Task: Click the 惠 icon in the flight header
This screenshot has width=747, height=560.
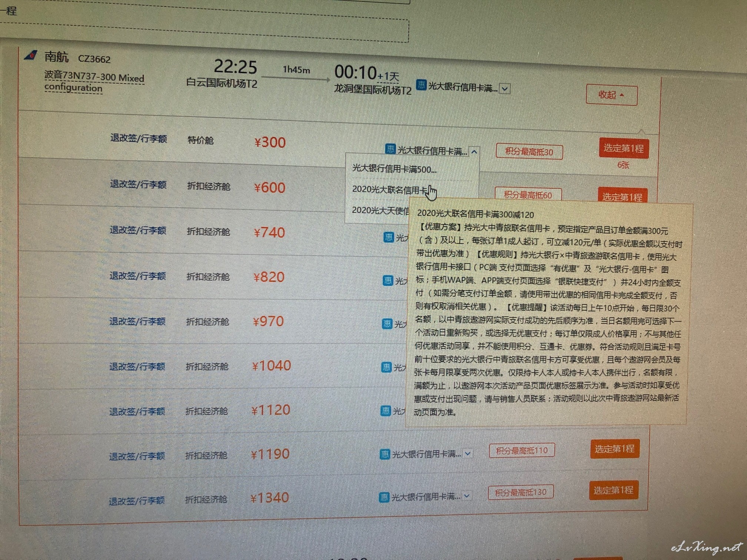Action: coord(421,85)
